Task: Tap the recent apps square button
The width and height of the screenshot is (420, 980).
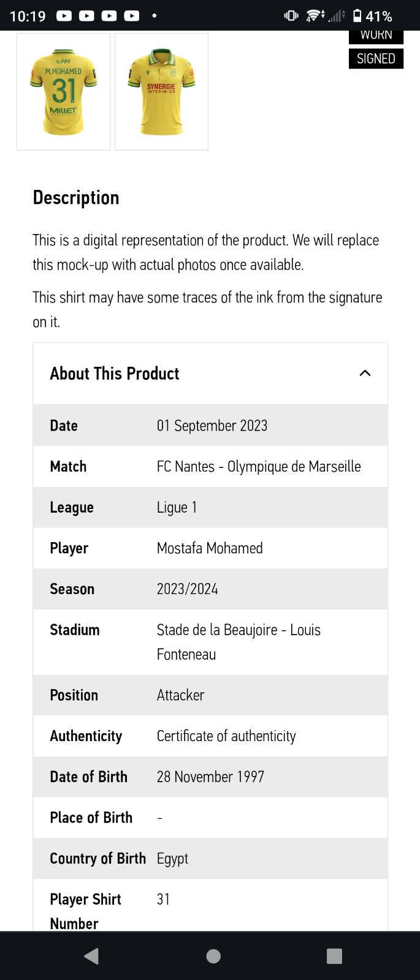Action: point(334,956)
